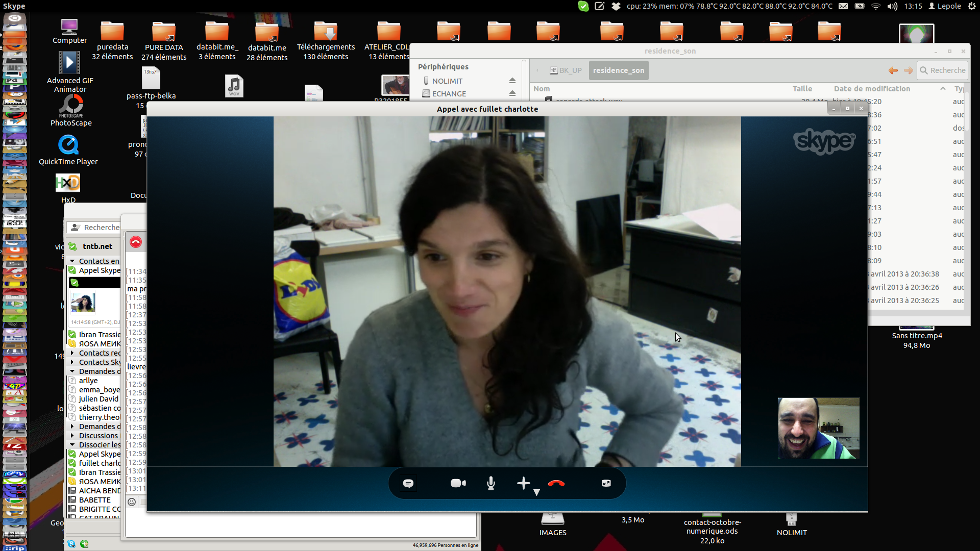Open the residence_son breadcrumb tab
Viewport: 980px width, 551px height.
tap(618, 70)
